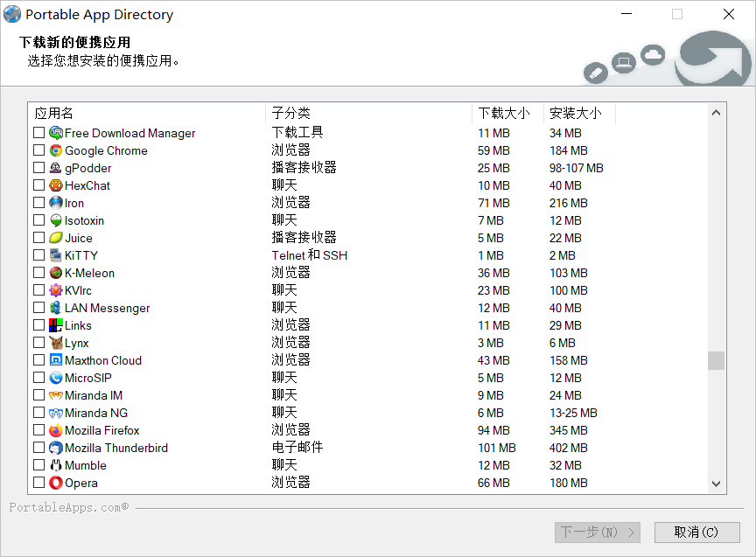Click the 下一步(N) button
Viewport: 756px width, 557px height.
tap(598, 533)
